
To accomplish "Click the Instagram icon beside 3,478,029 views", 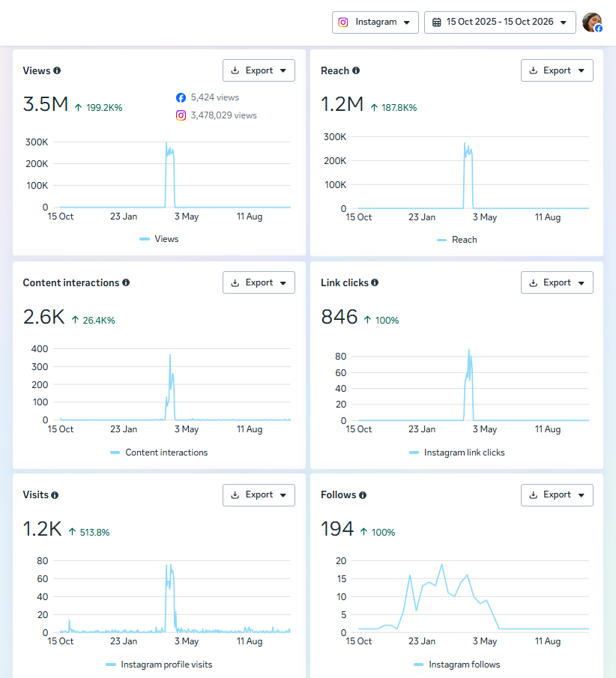I will [x=181, y=115].
